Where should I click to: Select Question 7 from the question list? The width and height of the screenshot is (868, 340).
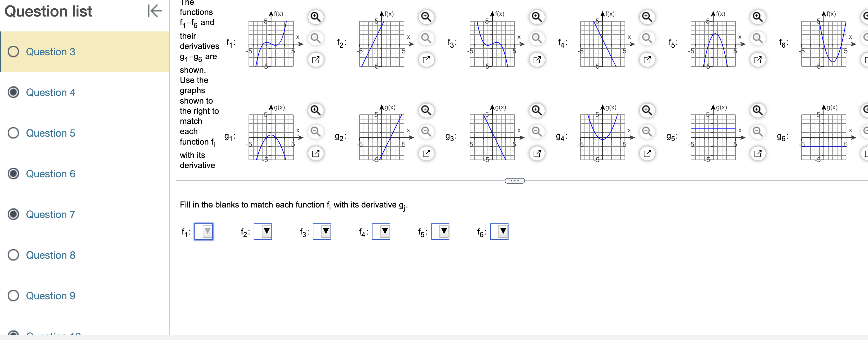click(x=51, y=214)
